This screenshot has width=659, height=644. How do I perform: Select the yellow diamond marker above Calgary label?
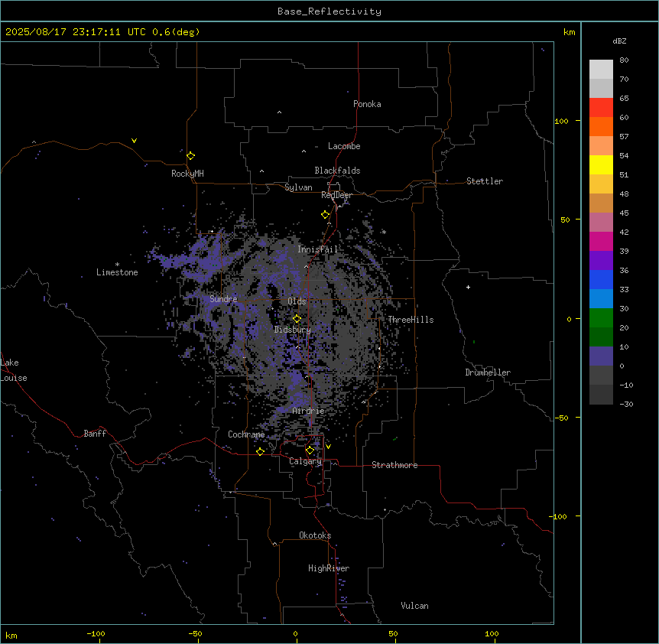click(x=310, y=450)
